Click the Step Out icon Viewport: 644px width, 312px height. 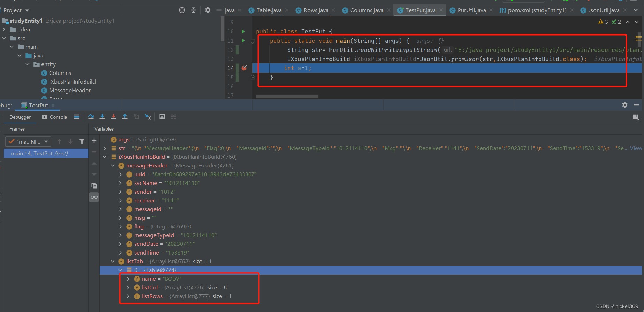click(125, 117)
